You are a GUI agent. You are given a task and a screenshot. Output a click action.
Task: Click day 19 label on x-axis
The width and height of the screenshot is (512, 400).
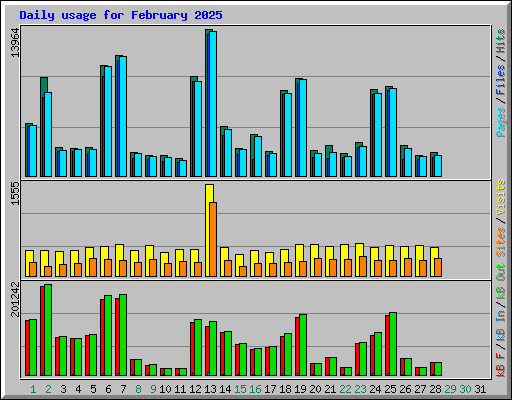[300, 389]
